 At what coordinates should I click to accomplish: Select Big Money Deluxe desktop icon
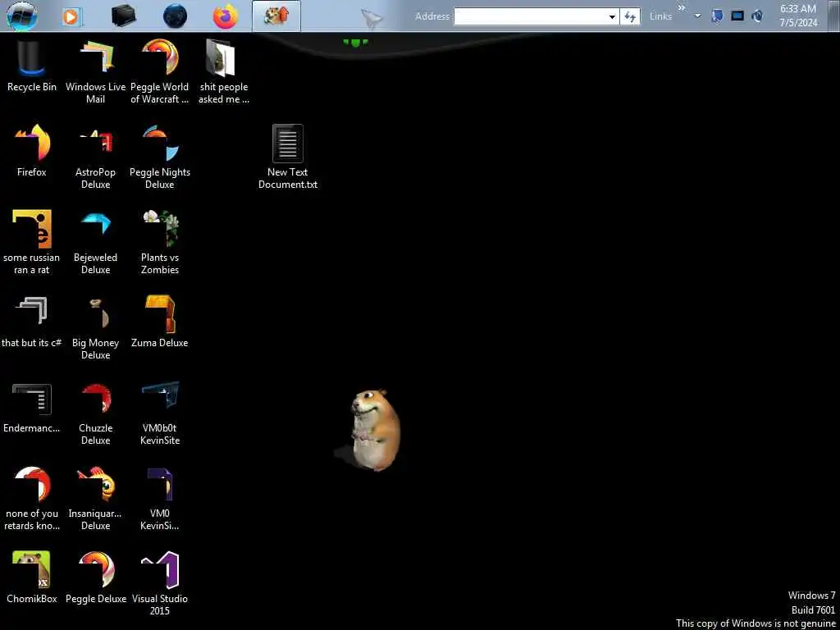pos(96,328)
